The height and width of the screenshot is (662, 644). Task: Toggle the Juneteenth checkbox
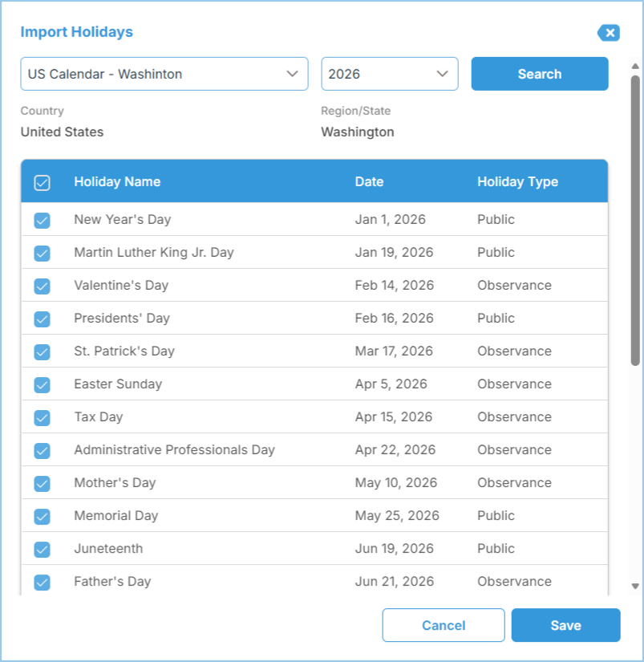(x=43, y=550)
